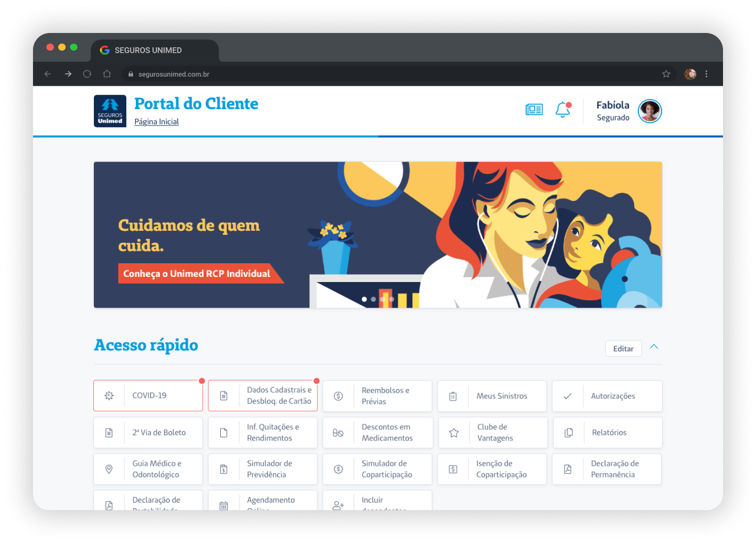Open 2ª Via de Boleto shortcut
Image resolution: width=756 pixels, height=543 pixels.
click(148, 433)
